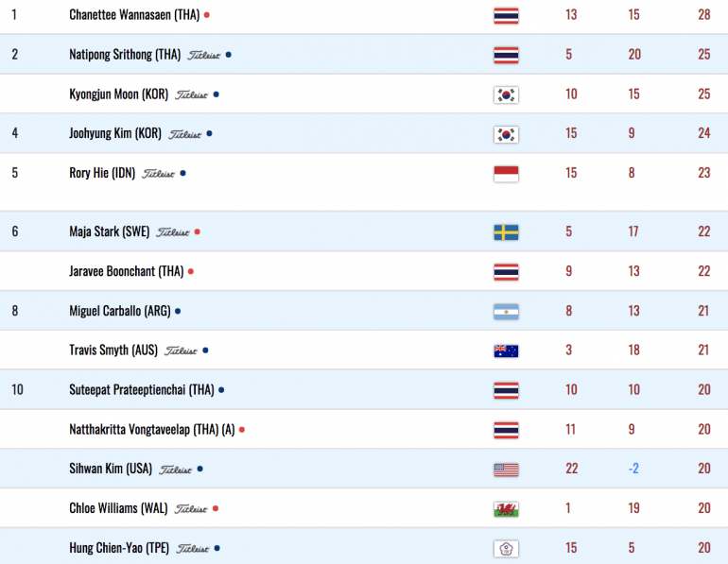Click total score 28 for Chanettee Wannasaen
Screen dimensions: 728x564
tap(703, 15)
